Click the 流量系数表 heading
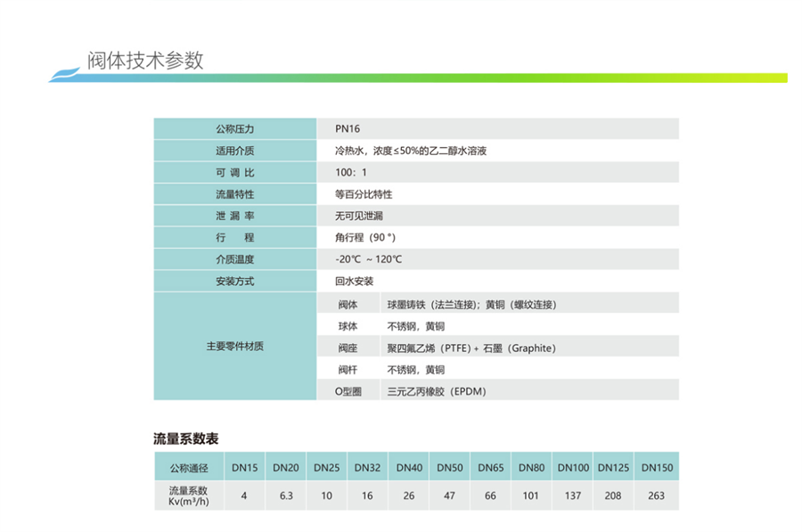The image size is (802, 532). pos(186,438)
